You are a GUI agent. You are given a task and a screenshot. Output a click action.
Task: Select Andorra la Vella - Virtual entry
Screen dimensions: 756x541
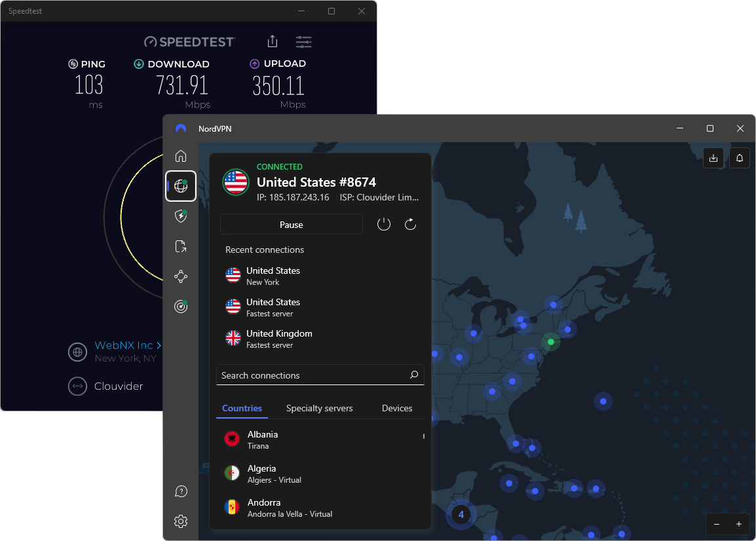[x=320, y=508]
